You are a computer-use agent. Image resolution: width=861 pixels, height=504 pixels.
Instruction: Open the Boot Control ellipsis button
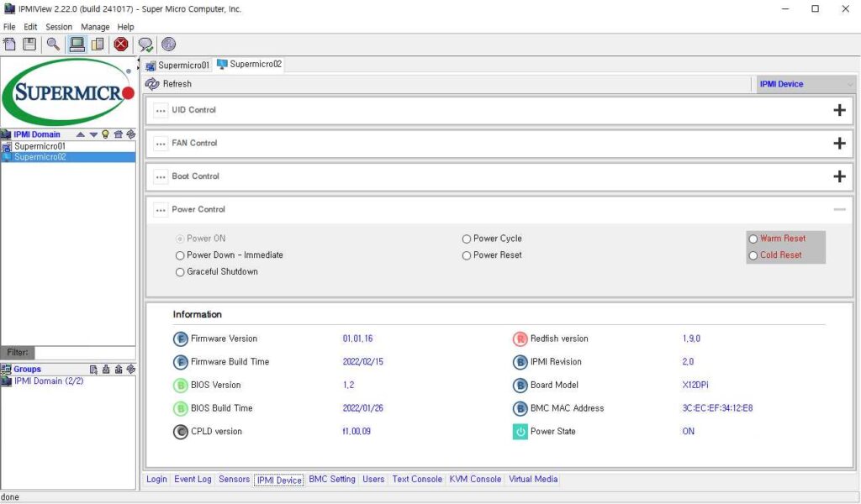coord(161,177)
